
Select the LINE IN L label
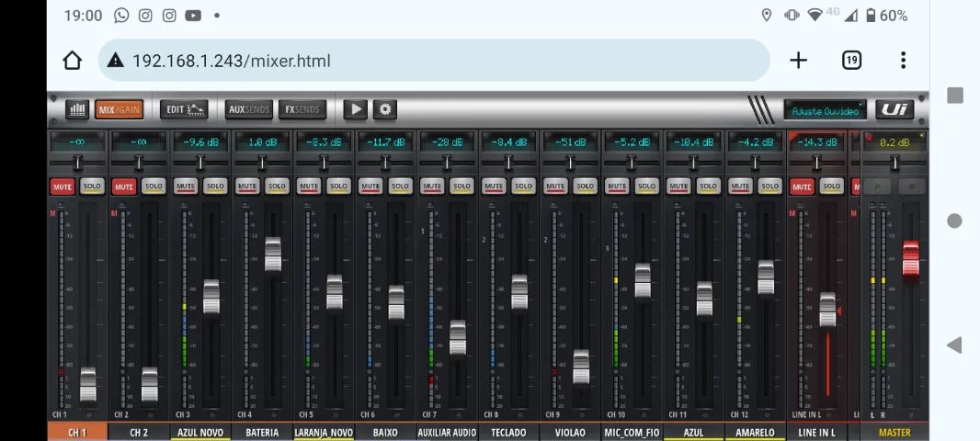(817, 432)
